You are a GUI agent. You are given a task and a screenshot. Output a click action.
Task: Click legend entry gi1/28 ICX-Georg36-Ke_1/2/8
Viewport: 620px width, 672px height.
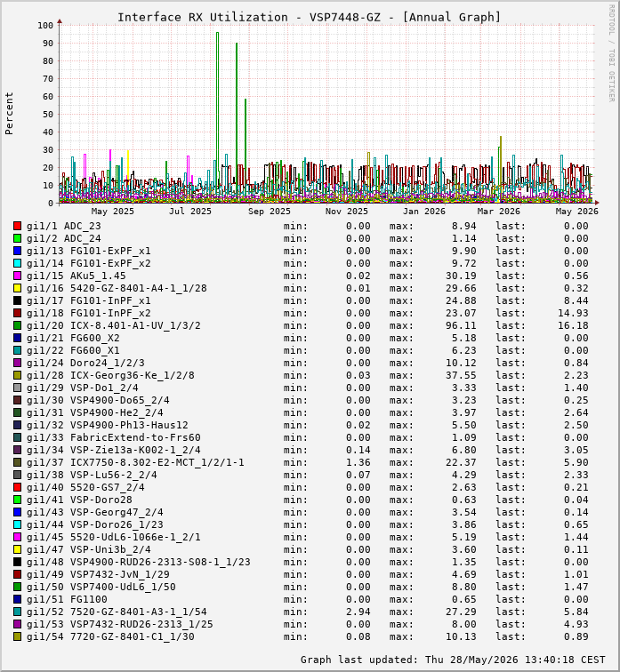pos(110,375)
